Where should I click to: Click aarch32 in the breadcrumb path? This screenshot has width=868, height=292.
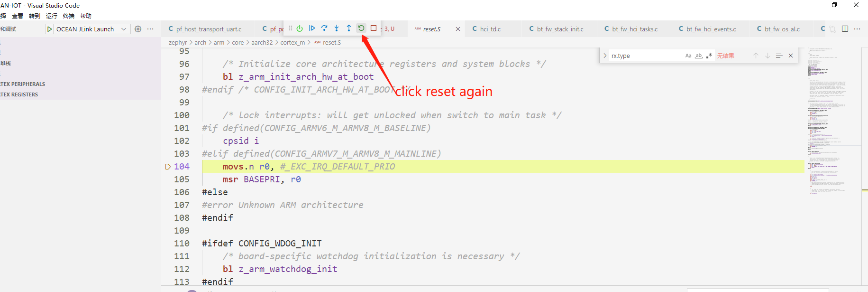[x=262, y=42]
